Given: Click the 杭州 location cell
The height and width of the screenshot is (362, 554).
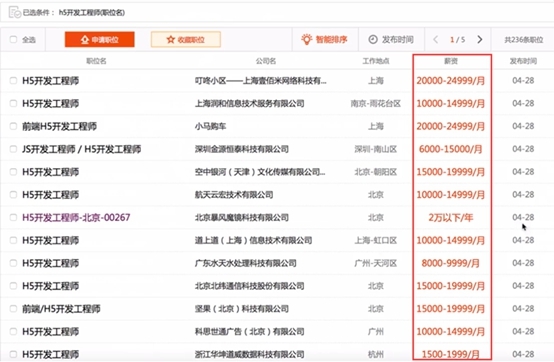Looking at the screenshot, I should coord(376,354).
